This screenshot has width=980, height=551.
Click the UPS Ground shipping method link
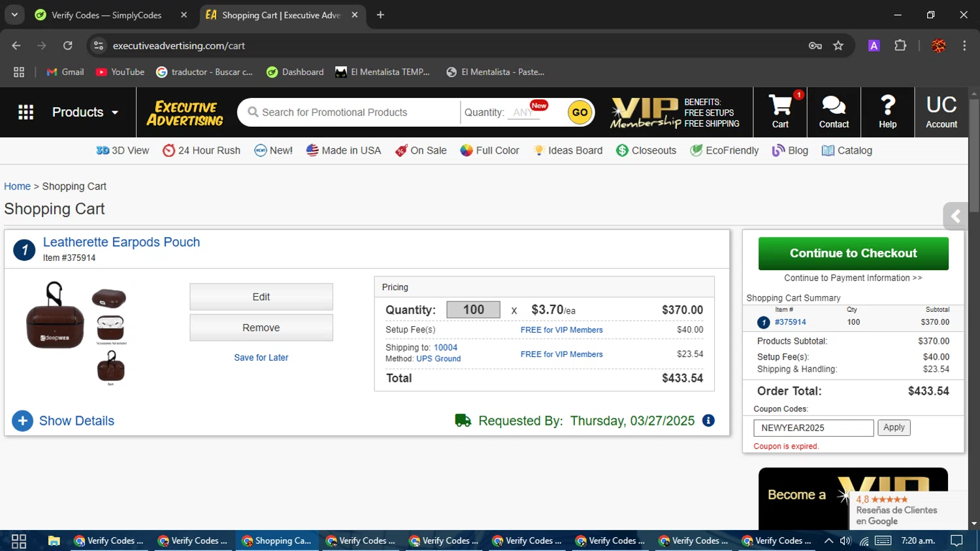pos(438,359)
